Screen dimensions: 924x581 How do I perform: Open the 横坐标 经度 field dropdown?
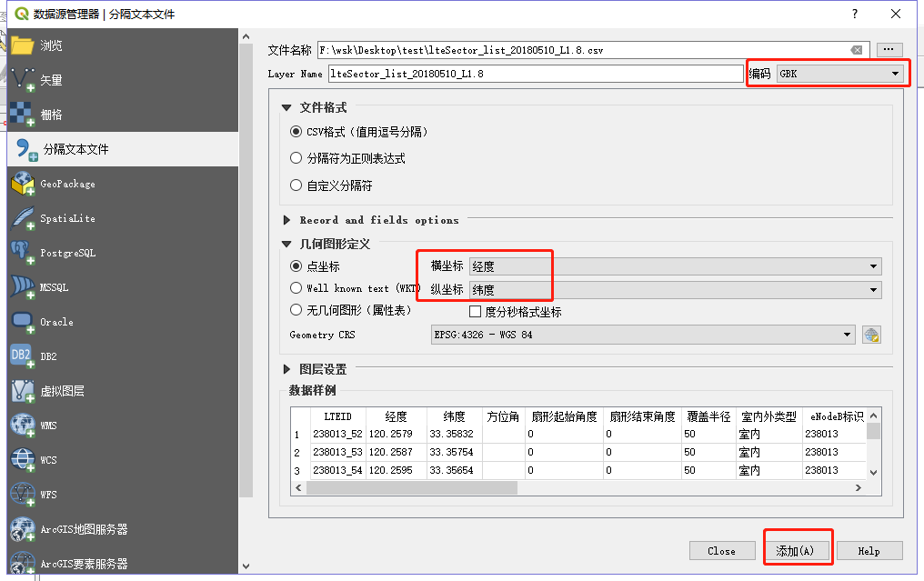(676, 266)
